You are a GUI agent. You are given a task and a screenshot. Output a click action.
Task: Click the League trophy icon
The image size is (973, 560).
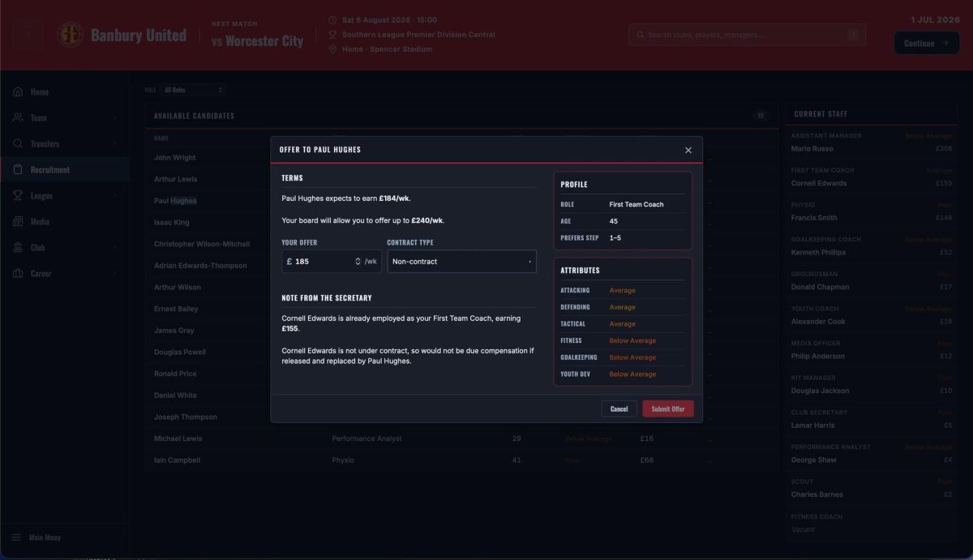click(x=18, y=195)
